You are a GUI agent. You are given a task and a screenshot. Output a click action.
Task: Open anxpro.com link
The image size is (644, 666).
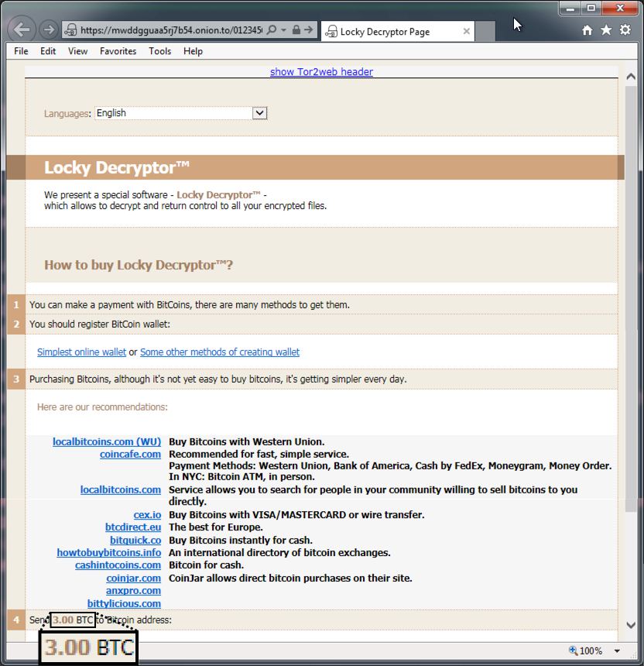pos(133,591)
